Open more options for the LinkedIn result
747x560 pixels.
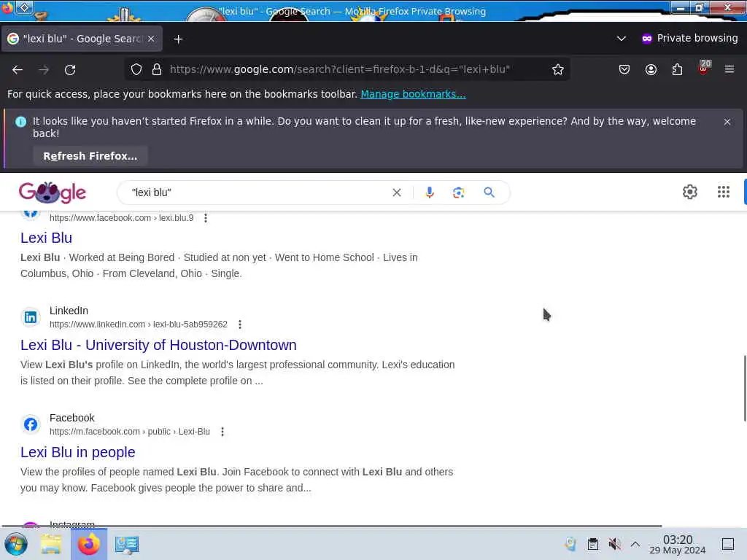tap(239, 324)
